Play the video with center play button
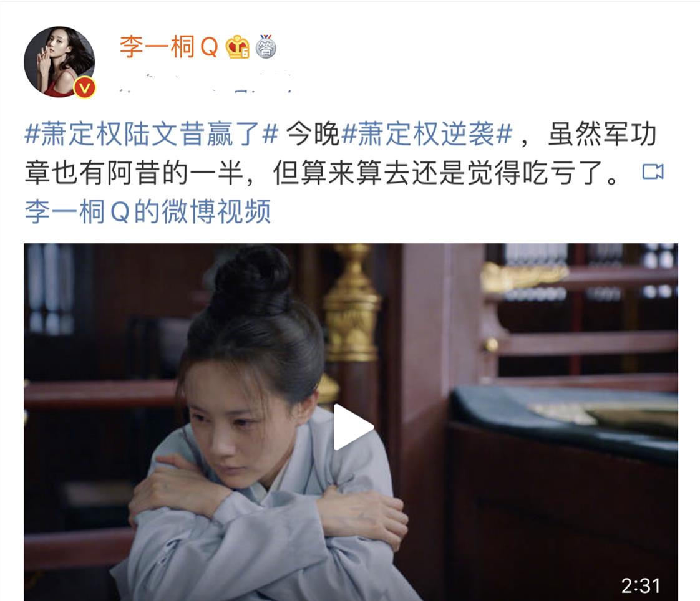 [352, 426]
